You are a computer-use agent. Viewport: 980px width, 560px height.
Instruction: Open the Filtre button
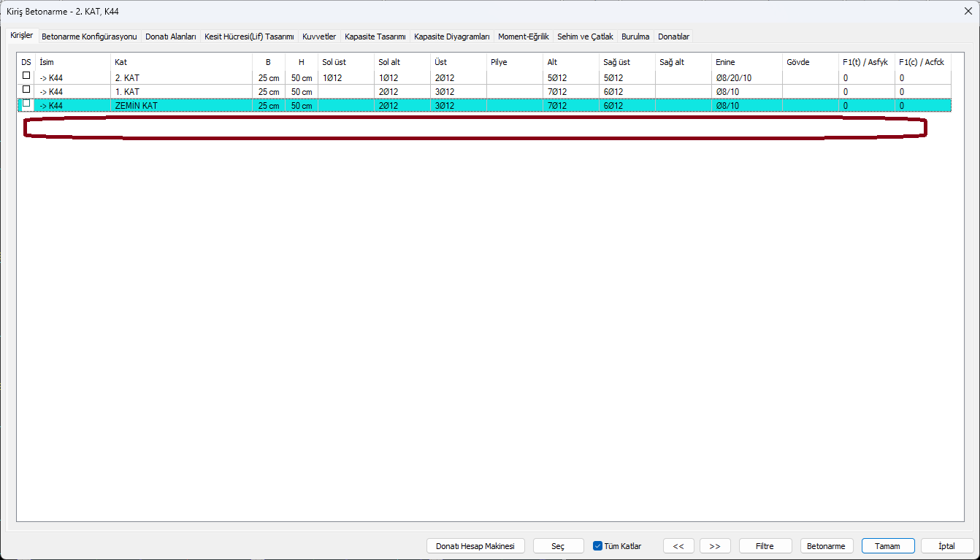tap(765, 546)
